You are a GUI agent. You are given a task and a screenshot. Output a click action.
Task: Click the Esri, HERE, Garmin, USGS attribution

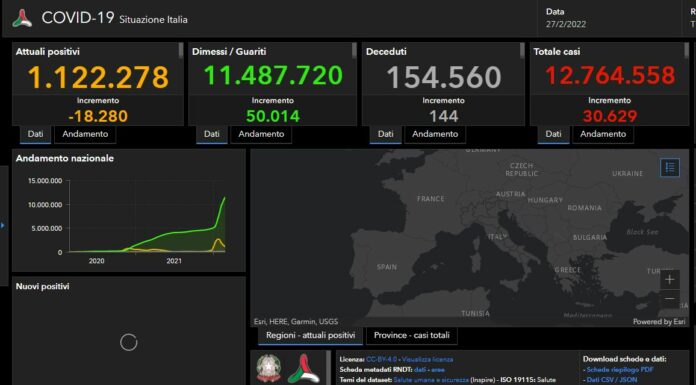pyautogui.click(x=296, y=321)
